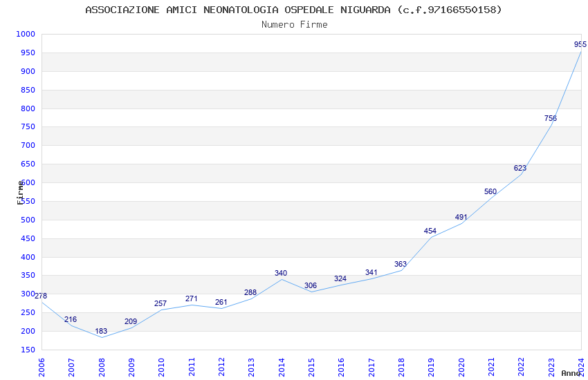This screenshot has height=380, width=588.
Task: Click the 2023 x-axis year label
Action: pyautogui.click(x=551, y=368)
